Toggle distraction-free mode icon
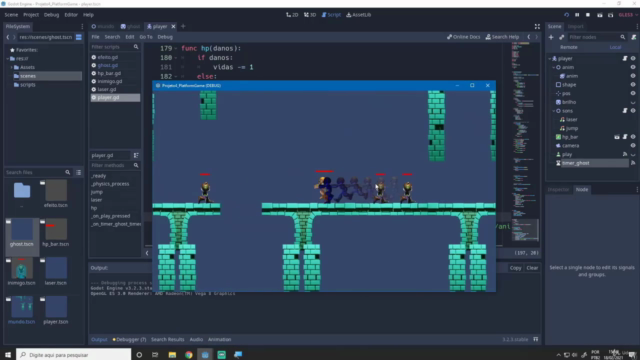 coord(537,26)
